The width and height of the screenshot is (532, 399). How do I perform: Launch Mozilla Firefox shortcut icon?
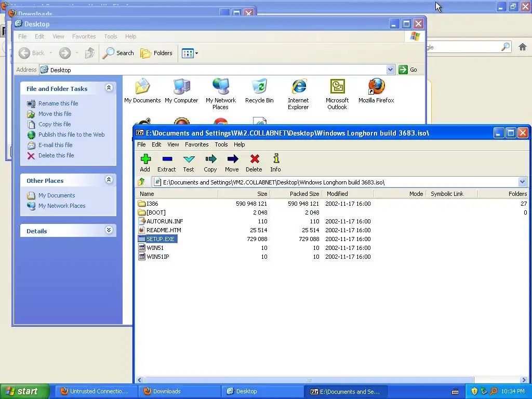pos(376,91)
